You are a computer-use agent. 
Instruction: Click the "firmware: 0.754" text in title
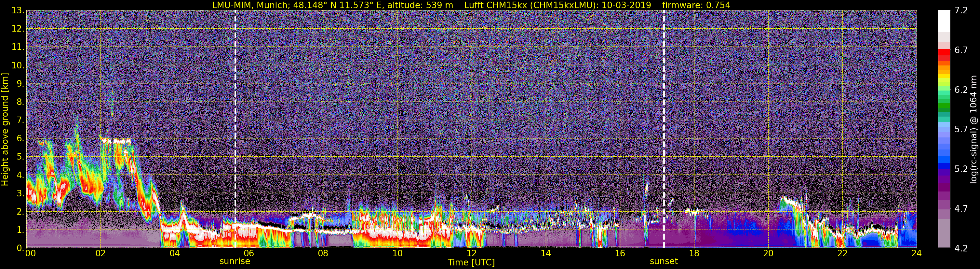tap(696, 5)
